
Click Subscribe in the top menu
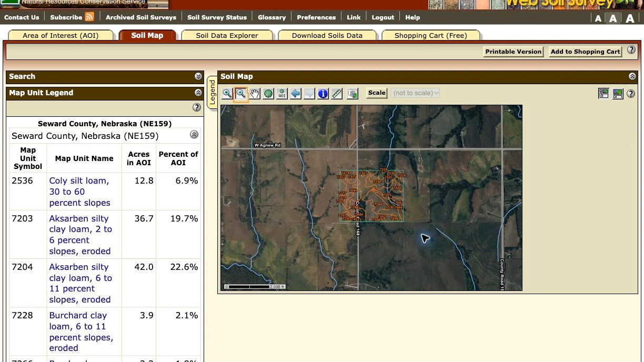coord(66,17)
